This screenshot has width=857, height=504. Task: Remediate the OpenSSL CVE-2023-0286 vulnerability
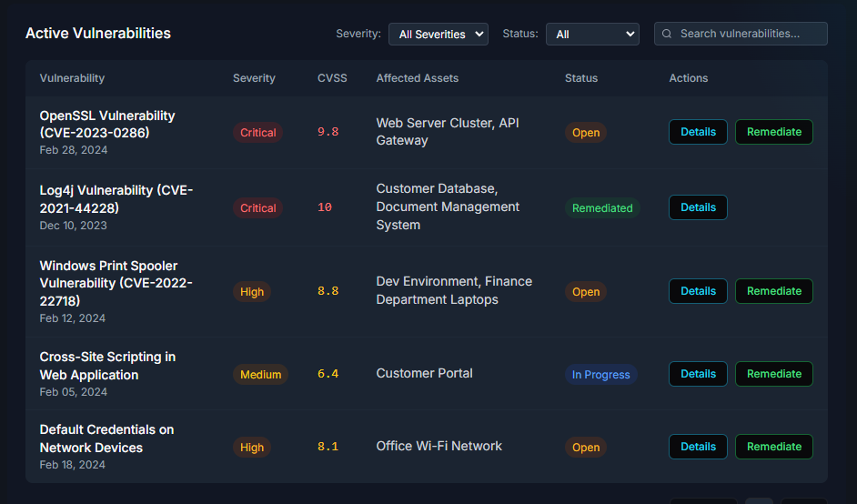[x=773, y=132]
